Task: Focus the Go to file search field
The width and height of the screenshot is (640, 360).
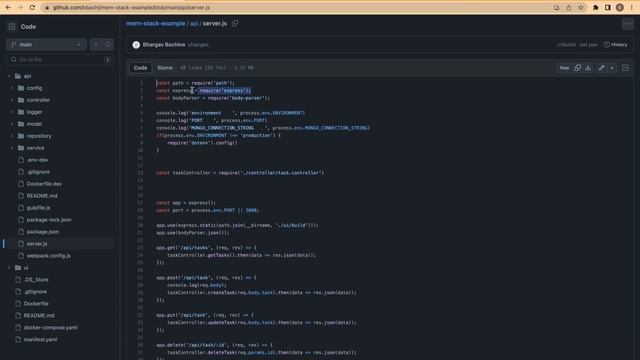Action: pos(60,60)
